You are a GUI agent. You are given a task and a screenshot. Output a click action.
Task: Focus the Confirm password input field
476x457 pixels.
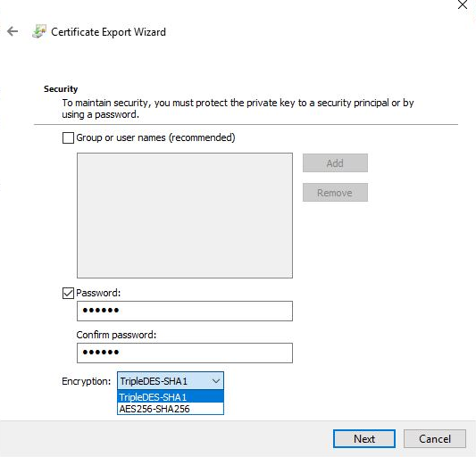click(185, 353)
